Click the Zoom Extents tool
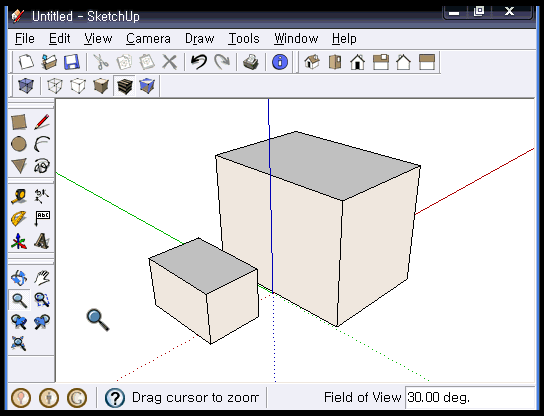Image resolution: width=544 pixels, height=416 pixels. coord(19,343)
